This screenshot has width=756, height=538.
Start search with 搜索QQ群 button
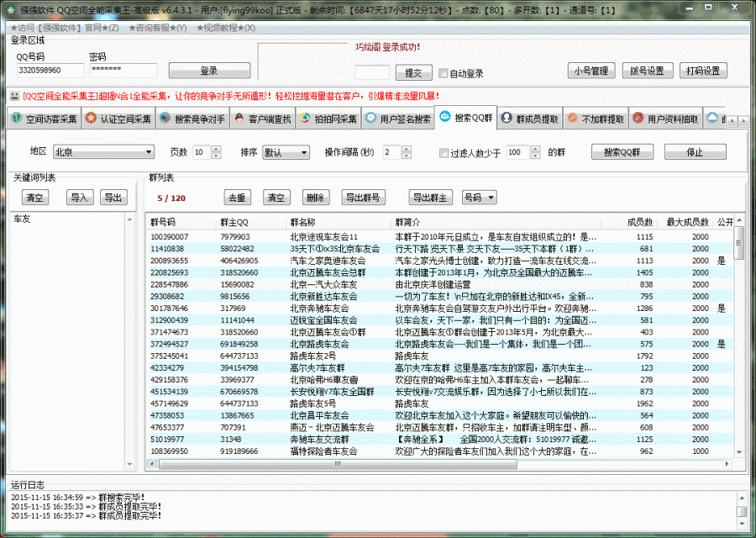622,152
